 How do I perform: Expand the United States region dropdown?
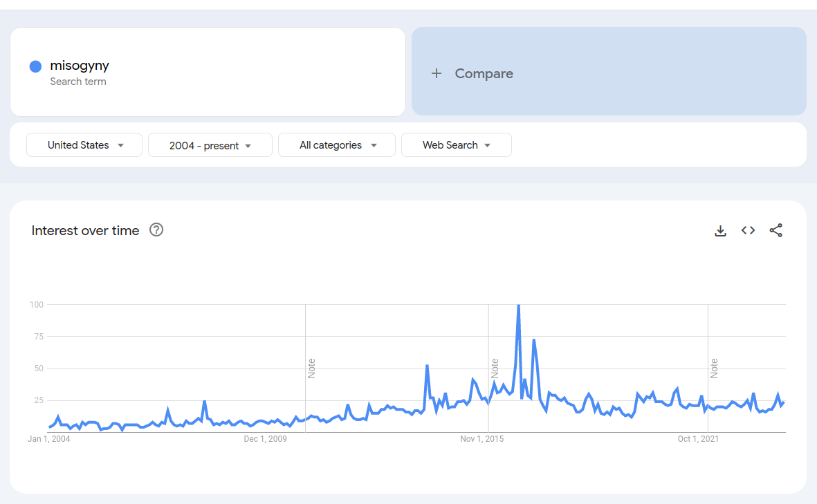click(x=84, y=144)
